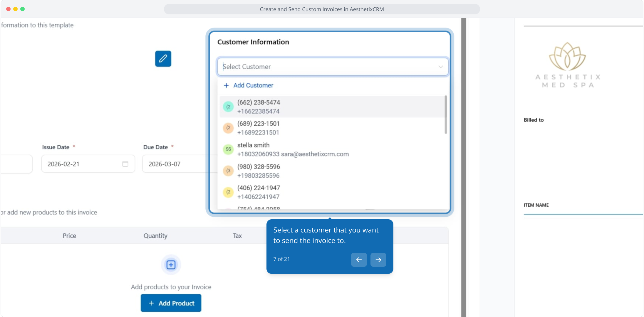This screenshot has height=317, width=644.
Task: Click avatar beside (980) 328-5596
Action: coord(228,171)
